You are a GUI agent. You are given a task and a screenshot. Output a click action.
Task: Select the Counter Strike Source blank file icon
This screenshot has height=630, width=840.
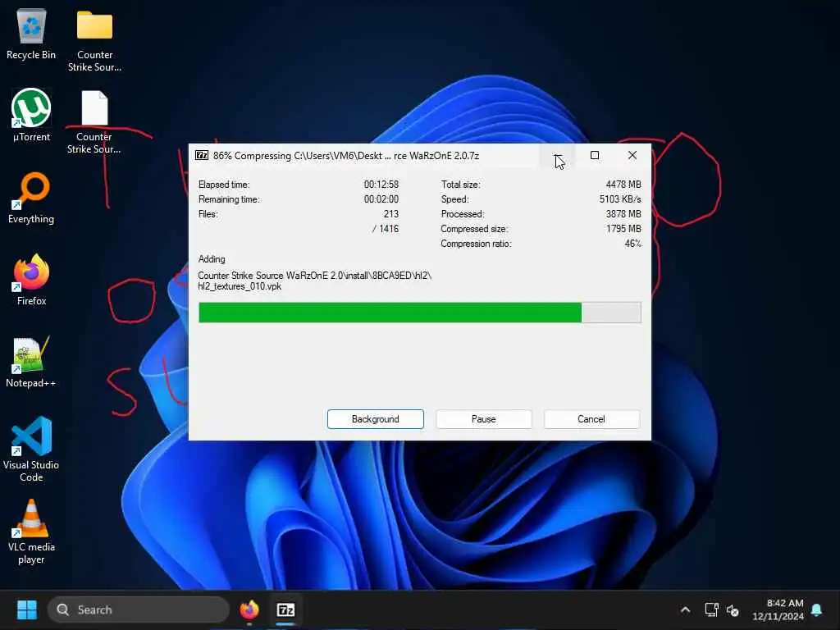[94, 122]
